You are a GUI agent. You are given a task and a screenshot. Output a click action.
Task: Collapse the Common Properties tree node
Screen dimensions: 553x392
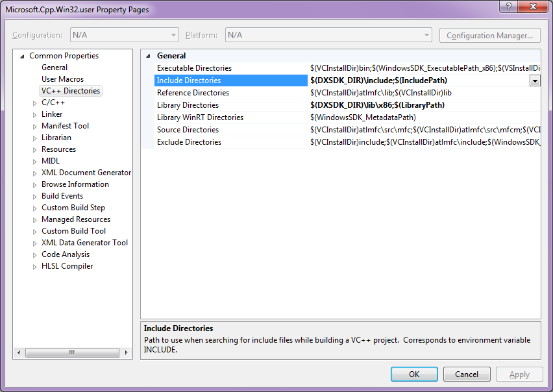click(22, 56)
